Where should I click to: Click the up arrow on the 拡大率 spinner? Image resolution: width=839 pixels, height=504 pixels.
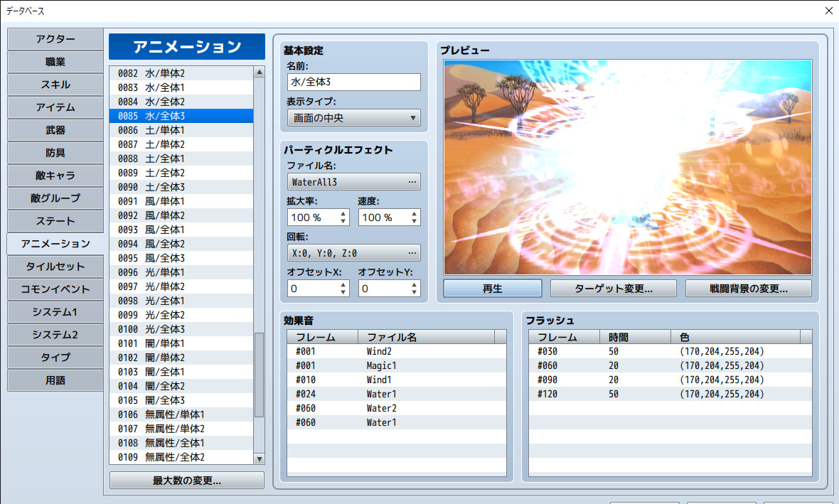coord(343,214)
